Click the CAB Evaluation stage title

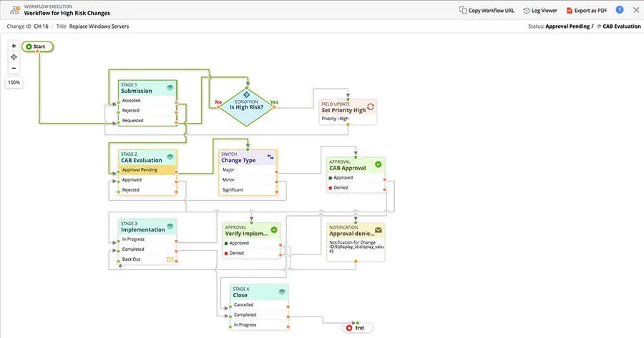tap(141, 160)
